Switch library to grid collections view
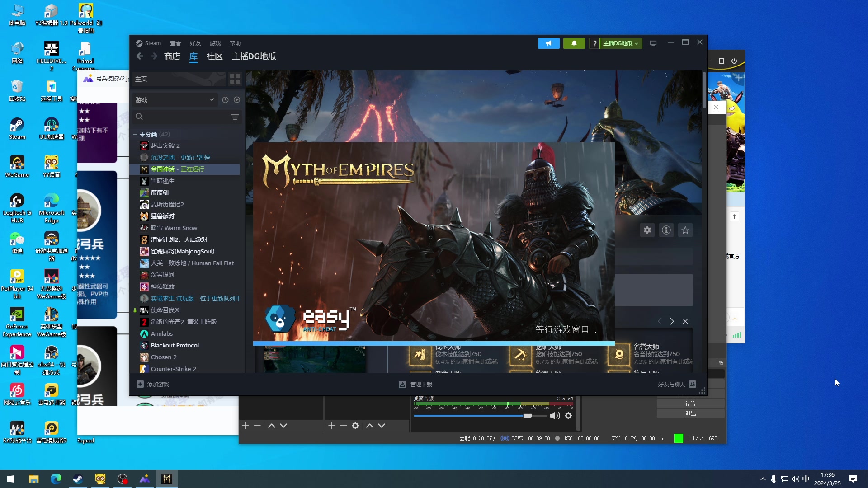Screen dimensions: 868x488 click(x=235, y=79)
